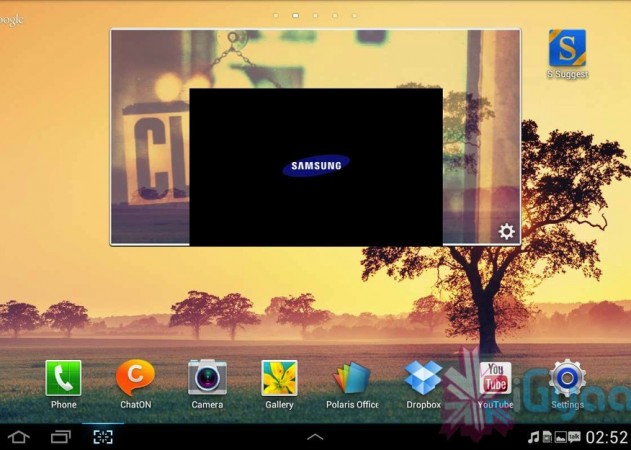The width and height of the screenshot is (631, 450).
Task: Launch Polaris Office
Action: (x=352, y=378)
